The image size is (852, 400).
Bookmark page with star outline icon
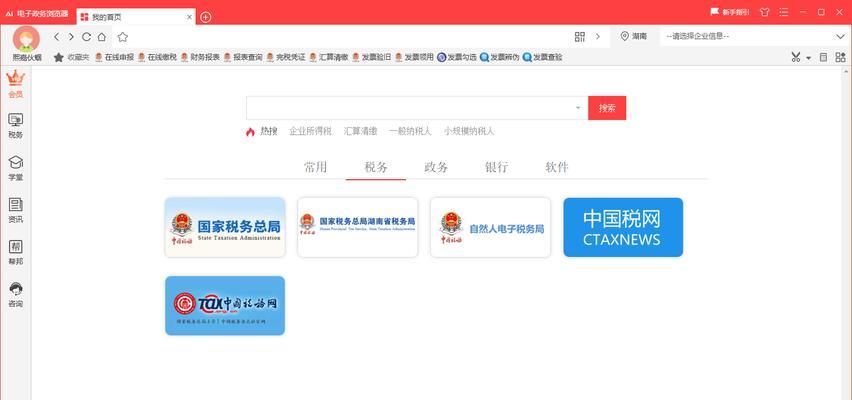click(x=123, y=37)
